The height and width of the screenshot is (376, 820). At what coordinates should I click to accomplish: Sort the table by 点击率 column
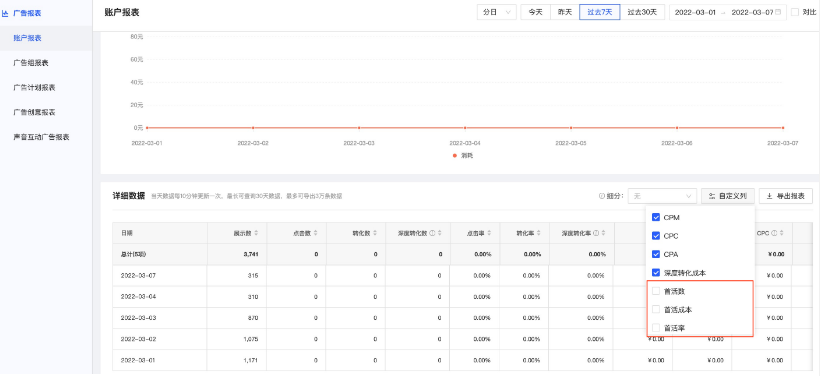pos(488,233)
